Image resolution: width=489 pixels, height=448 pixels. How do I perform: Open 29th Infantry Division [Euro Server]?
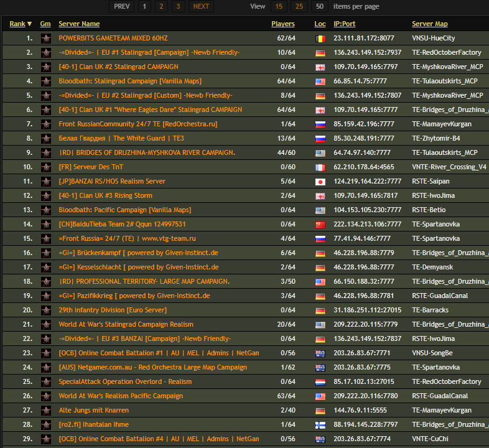pyautogui.click(x=113, y=310)
